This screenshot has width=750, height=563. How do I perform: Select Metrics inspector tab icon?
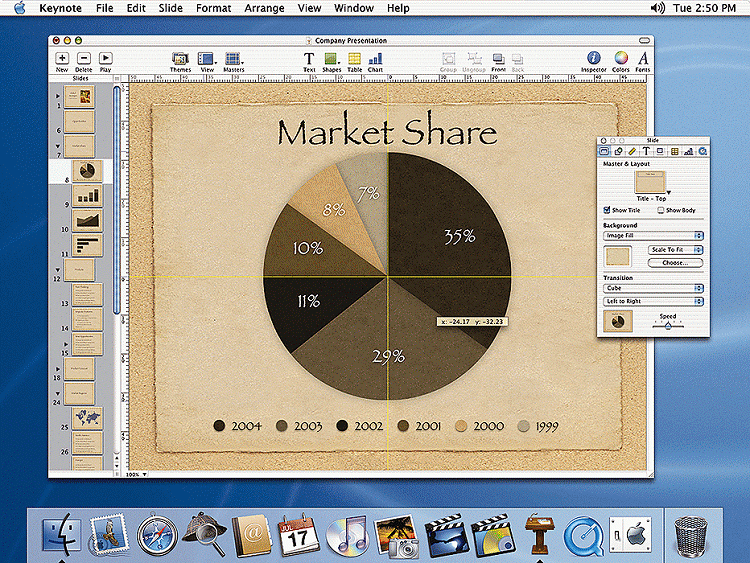coord(660,151)
